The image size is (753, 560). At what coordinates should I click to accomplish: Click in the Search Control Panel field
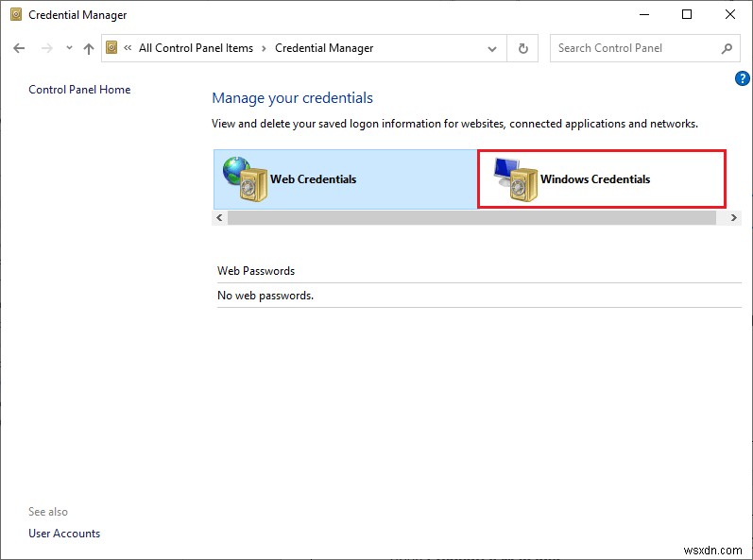633,48
